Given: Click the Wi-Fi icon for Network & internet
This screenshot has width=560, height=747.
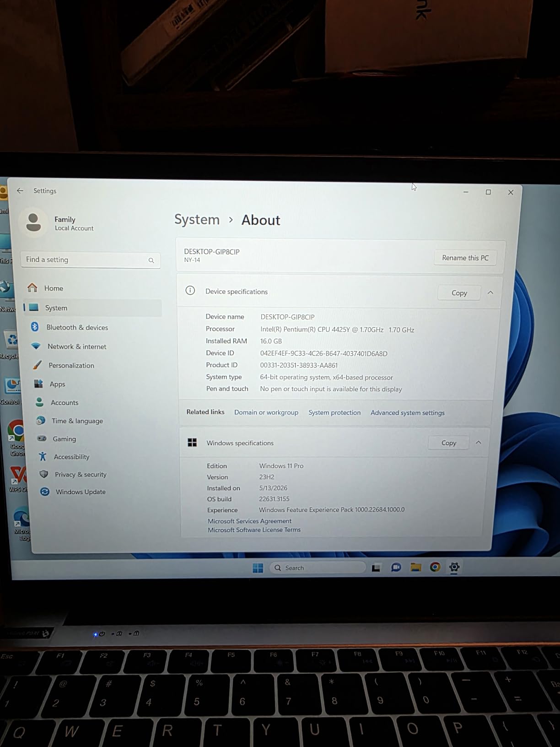Looking at the screenshot, I should tap(36, 346).
